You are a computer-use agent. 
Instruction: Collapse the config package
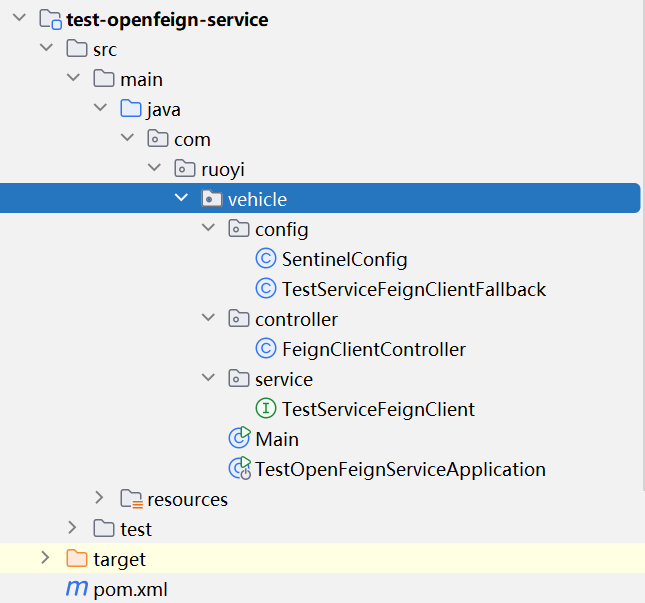(x=208, y=230)
